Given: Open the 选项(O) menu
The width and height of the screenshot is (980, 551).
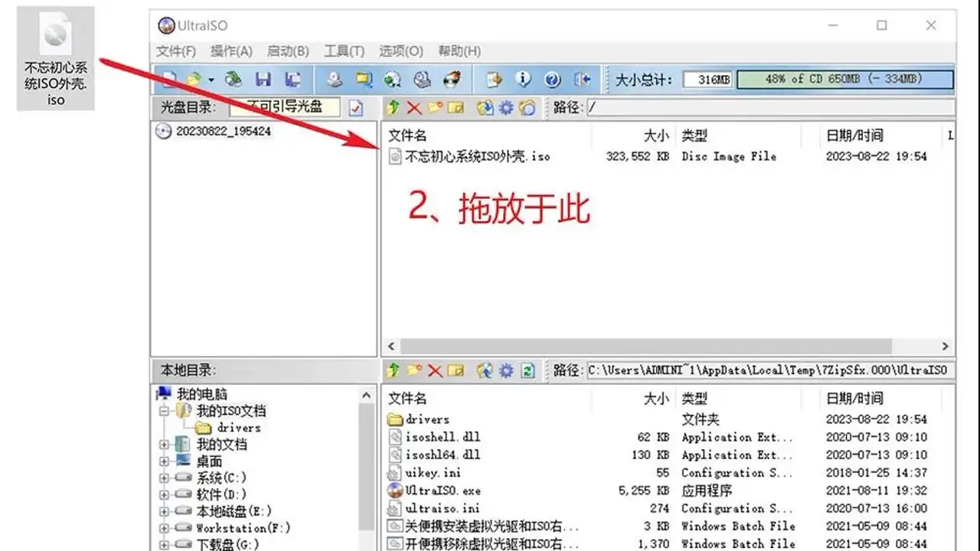Looking at the screenshot, I should [401, 51].
